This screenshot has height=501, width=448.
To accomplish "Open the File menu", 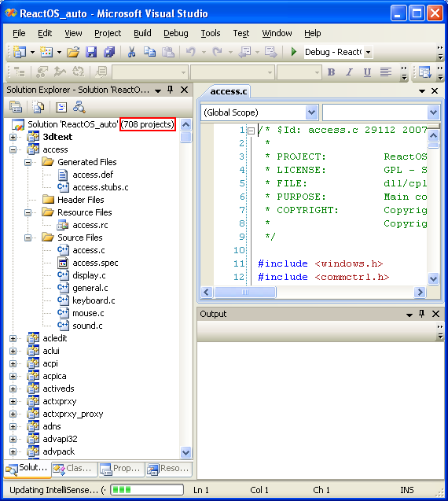I will pyautogui.click(x=19, y=33).
